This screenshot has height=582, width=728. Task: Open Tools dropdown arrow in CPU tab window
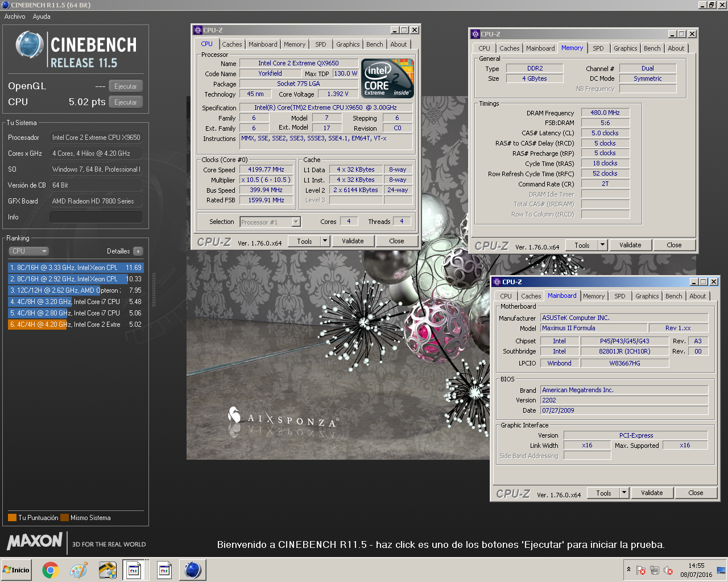point(325,242)
